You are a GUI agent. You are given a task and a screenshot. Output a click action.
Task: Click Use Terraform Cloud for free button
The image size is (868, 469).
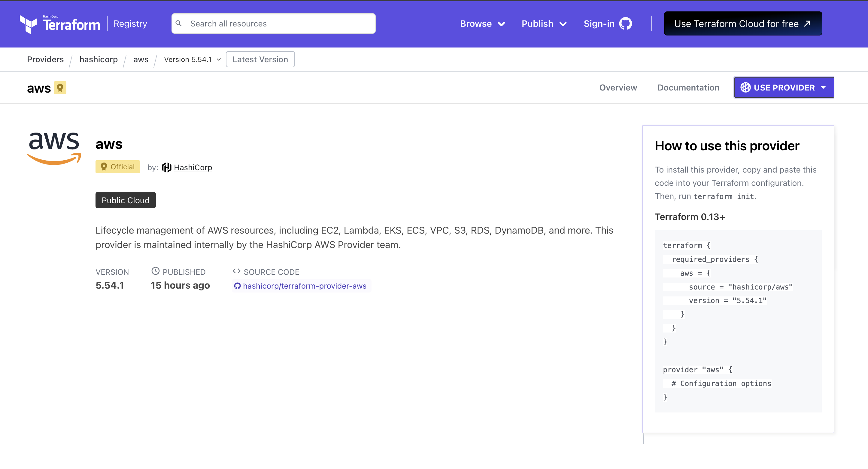coord(743,24)
